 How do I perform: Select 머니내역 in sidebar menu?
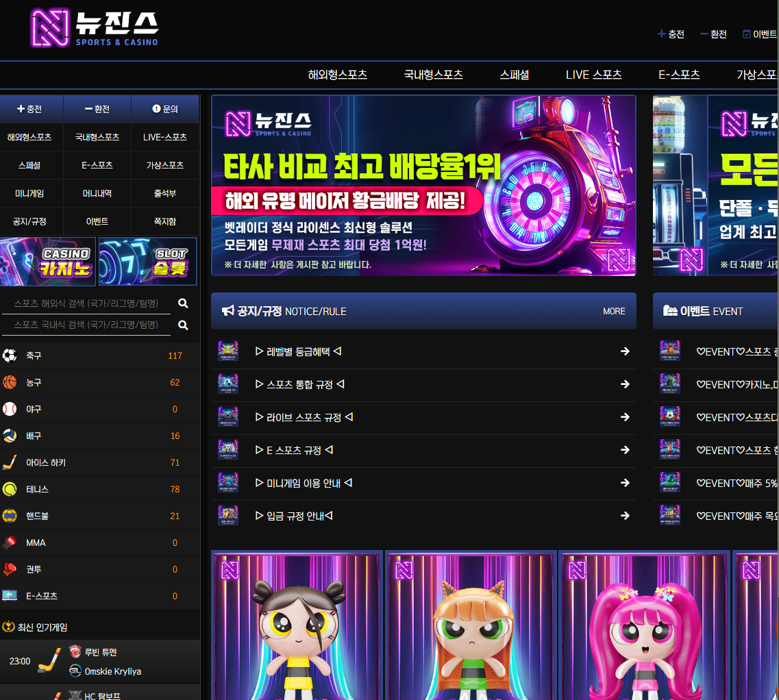point(97,193)
